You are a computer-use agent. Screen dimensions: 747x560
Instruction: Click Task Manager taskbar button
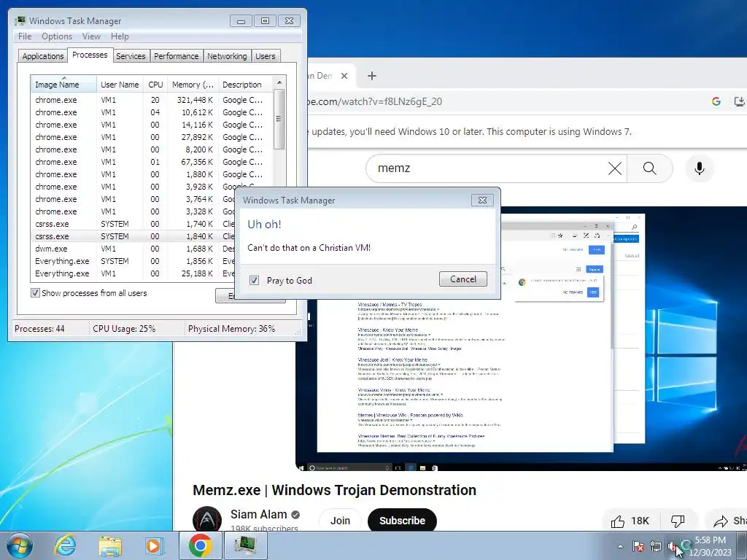[245, 545]
